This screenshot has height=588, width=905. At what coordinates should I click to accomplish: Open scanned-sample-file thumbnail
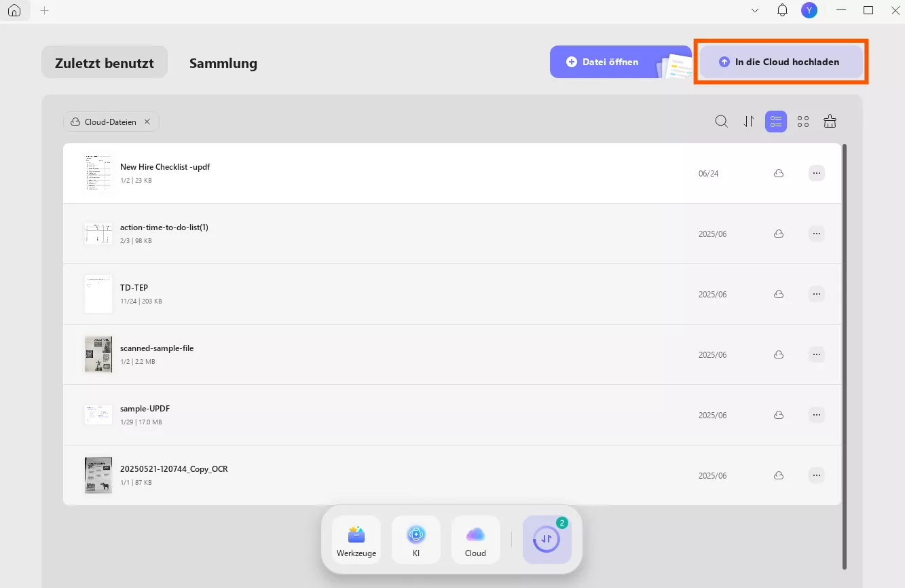tap(98, 354)
